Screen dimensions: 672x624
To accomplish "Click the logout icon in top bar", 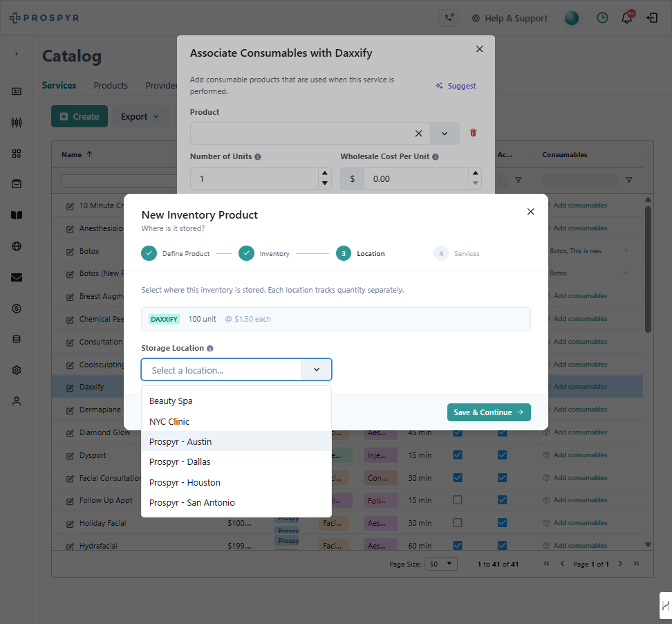I will tap(652, 17).
